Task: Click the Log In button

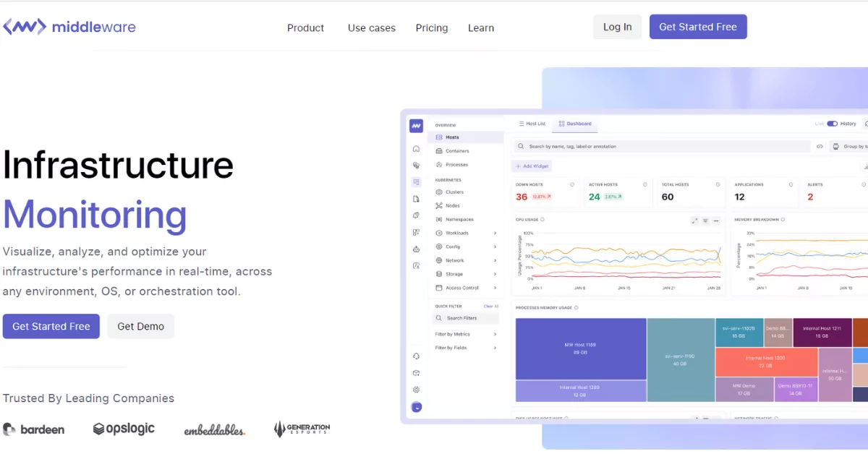Action: (x=617, y=27)
